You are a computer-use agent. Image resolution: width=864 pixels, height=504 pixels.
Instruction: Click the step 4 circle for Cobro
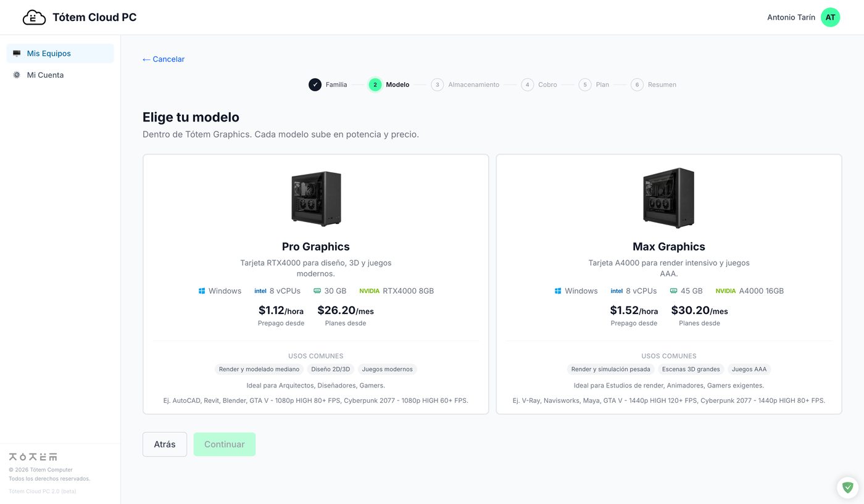(x=528, y=85)
